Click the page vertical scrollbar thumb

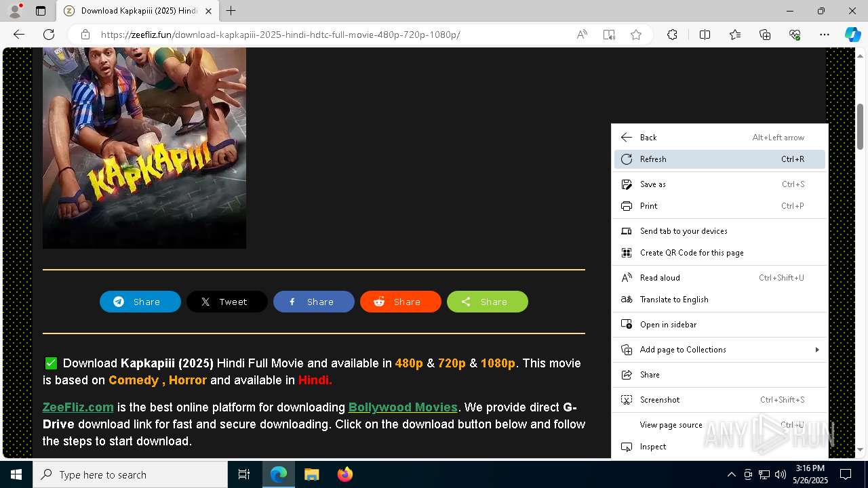pyautogui.click(x=861, y=126)
